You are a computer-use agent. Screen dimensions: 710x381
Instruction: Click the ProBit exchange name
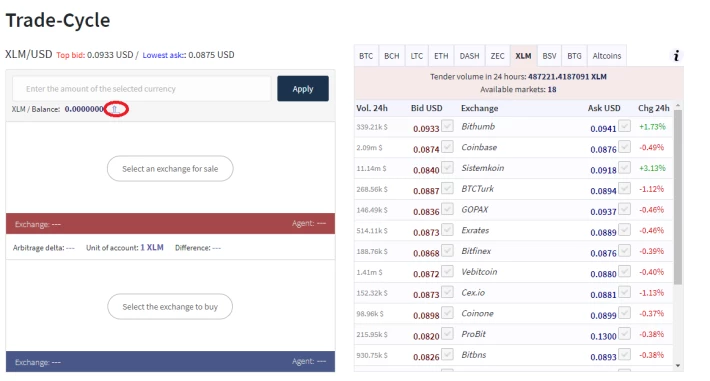click(x=474, y=334)
